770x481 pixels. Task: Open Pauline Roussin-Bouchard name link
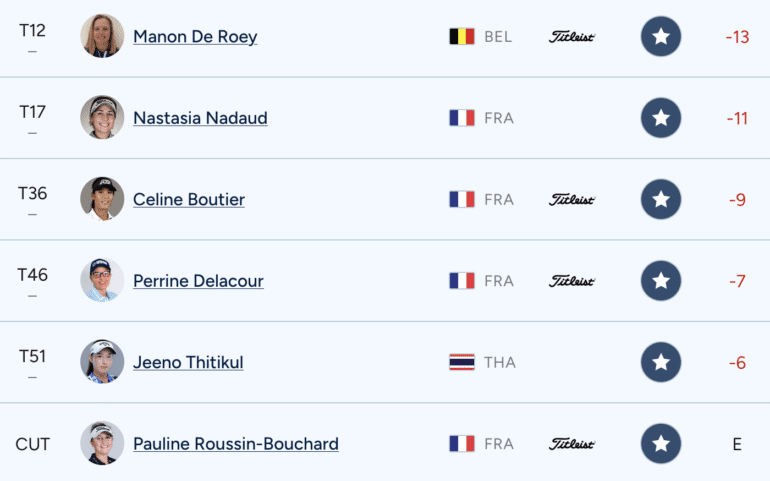[236, 444]
